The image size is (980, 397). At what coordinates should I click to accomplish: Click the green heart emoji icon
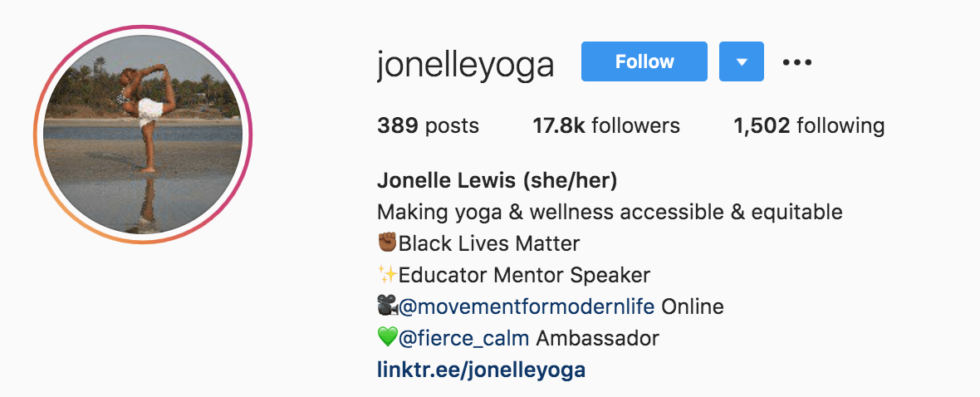pos(388,338)
